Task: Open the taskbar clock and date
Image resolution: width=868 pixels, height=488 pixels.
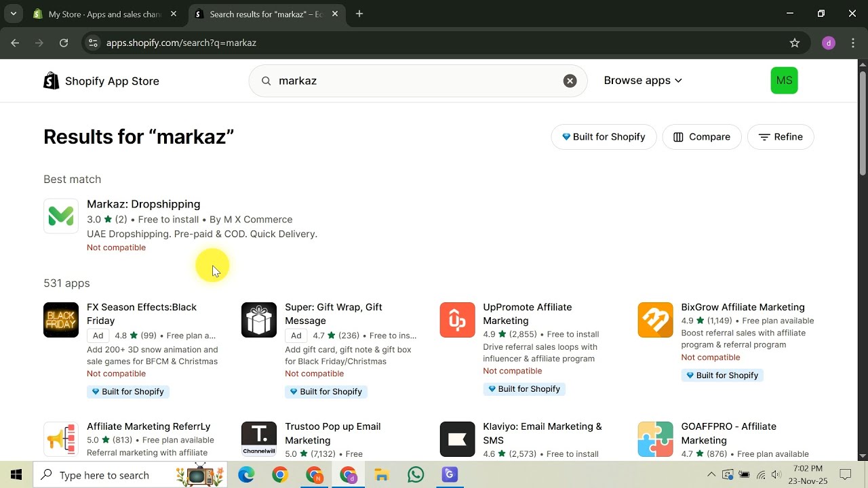Action: (808, 474)
